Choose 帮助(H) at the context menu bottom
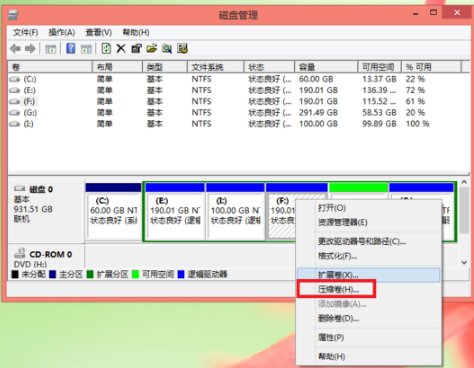Viewport: 474px width, 368px height. pyautogui.click(x=368, y=356)
